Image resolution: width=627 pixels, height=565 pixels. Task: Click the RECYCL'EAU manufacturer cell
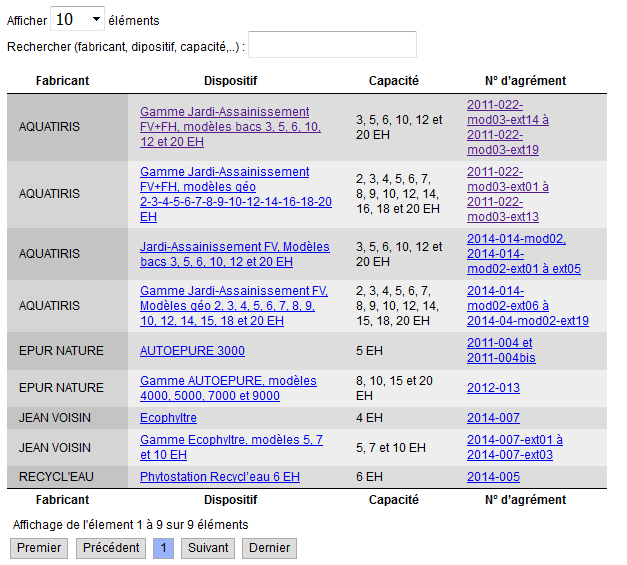tap(68, 477)
